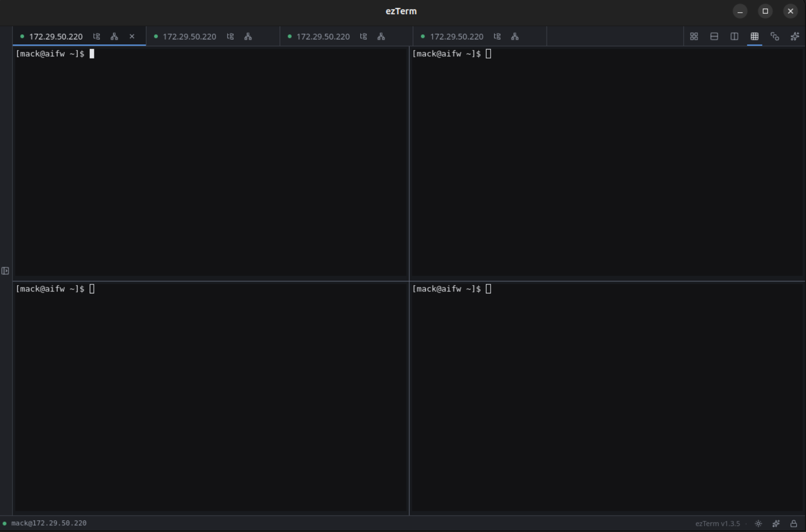This screenshot has height=532, width=806.
Task: Click the lock icon in status bar
Action: click(794, 523)
